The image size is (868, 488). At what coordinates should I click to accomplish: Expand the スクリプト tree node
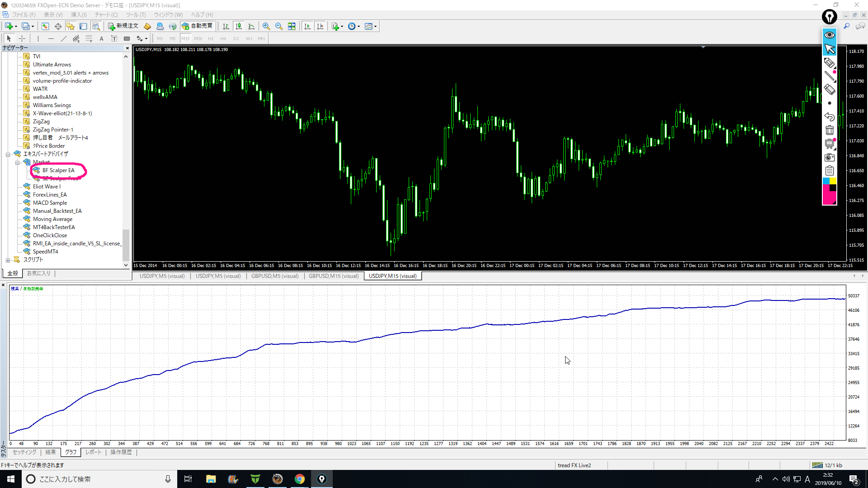8,260
